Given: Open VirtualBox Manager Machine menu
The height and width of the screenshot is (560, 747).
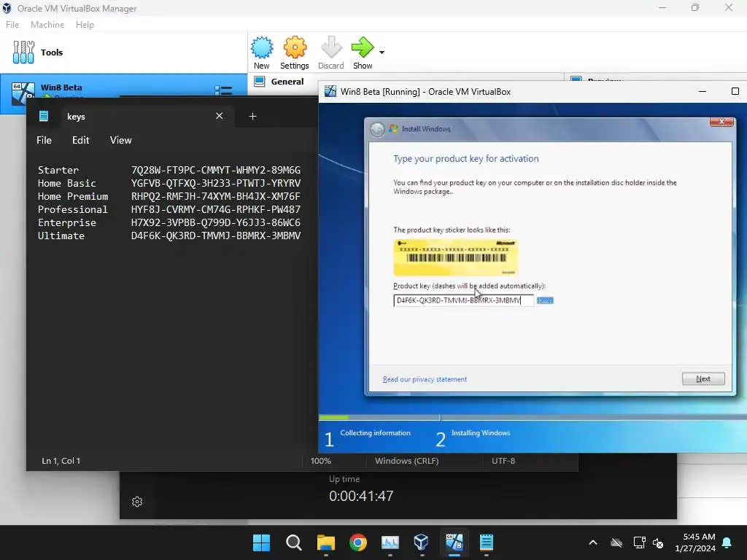Looking at the screenshot, I should tap(47, 24).
